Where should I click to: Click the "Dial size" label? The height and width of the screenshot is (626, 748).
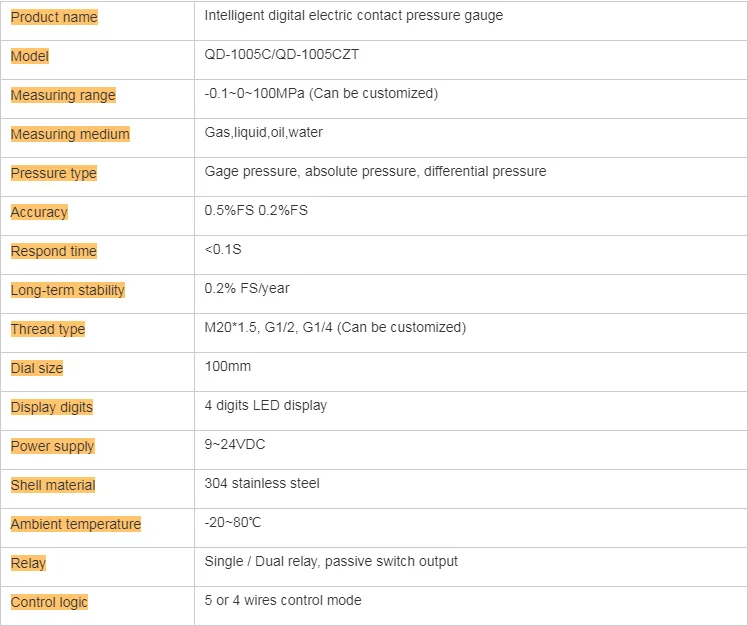tap(37, 368)
